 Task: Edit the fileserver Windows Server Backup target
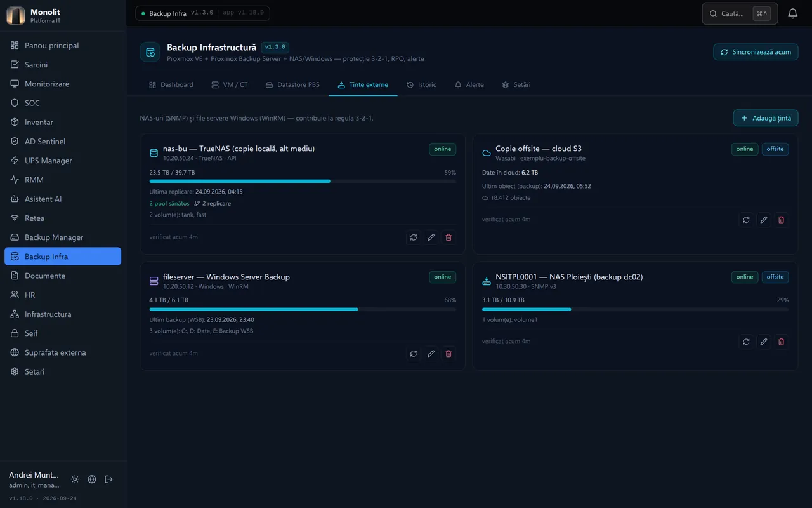tap(431, 354)
